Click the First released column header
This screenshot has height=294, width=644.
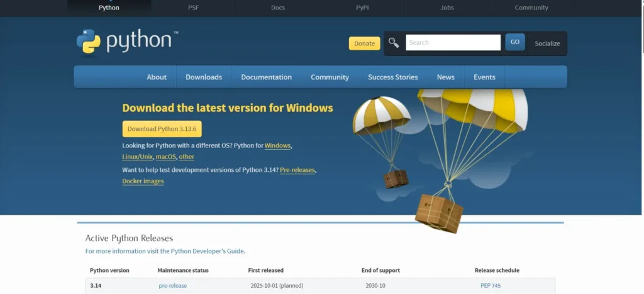click(x=266, y=271)
